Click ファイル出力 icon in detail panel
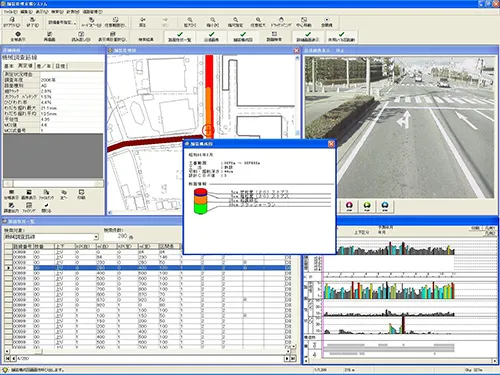 46,195
